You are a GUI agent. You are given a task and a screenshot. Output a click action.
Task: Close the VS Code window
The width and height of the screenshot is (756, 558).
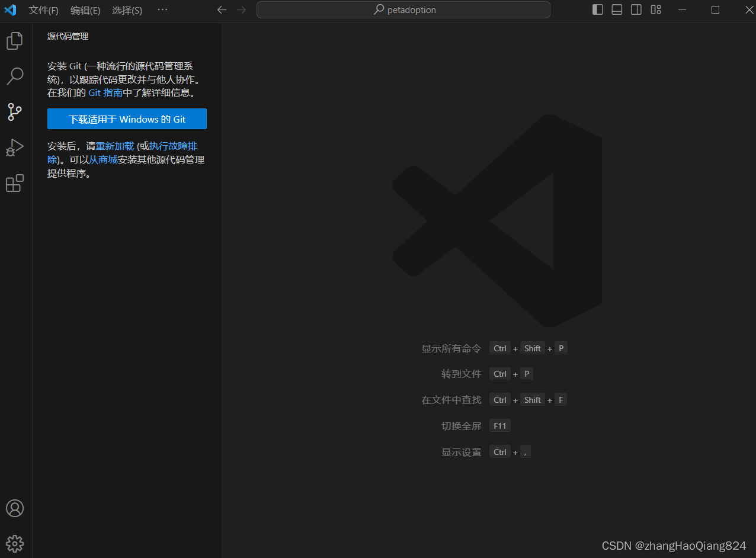pos(749,10)
